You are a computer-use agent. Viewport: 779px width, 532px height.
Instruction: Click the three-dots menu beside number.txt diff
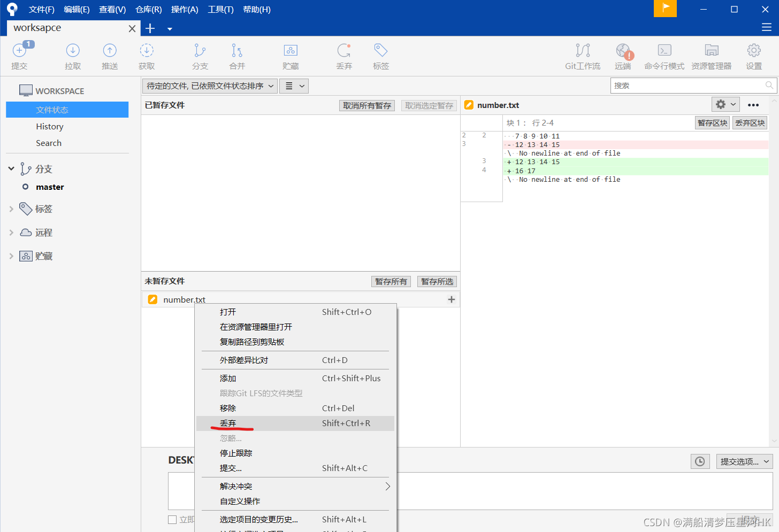[753, 105]
